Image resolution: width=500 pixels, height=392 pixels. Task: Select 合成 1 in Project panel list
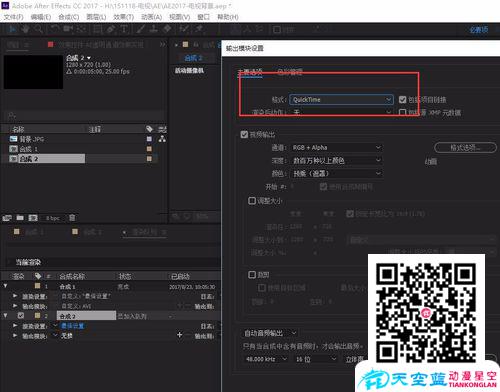coord(29,149)
